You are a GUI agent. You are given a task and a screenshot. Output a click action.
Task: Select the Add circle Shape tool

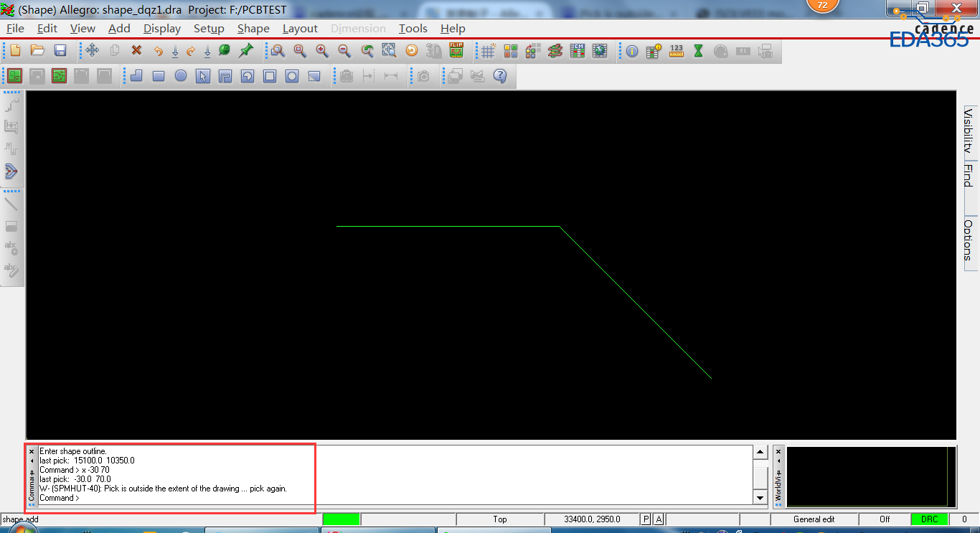click(x=181, y=75)
